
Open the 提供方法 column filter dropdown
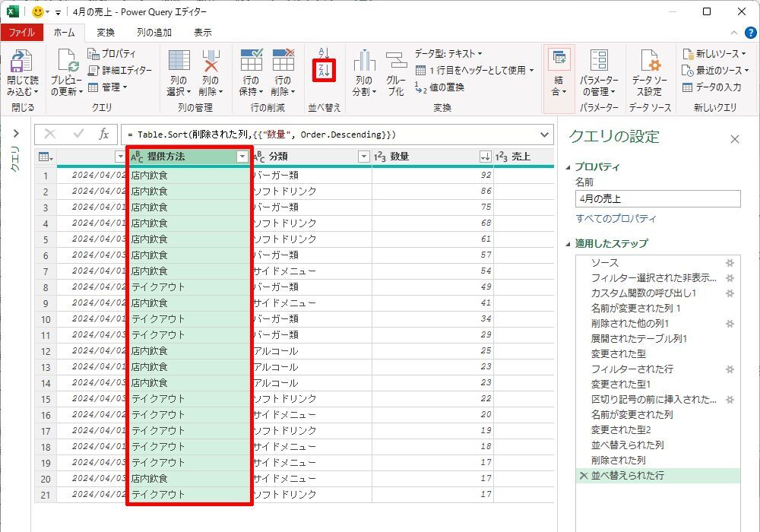click(x=242, y=157)
